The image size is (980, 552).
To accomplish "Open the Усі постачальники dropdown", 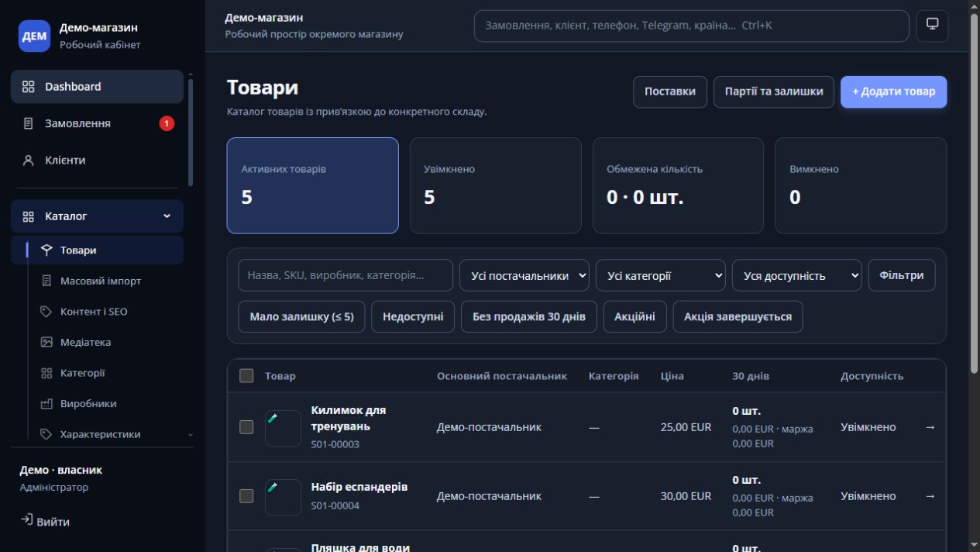I will (524, 275).
